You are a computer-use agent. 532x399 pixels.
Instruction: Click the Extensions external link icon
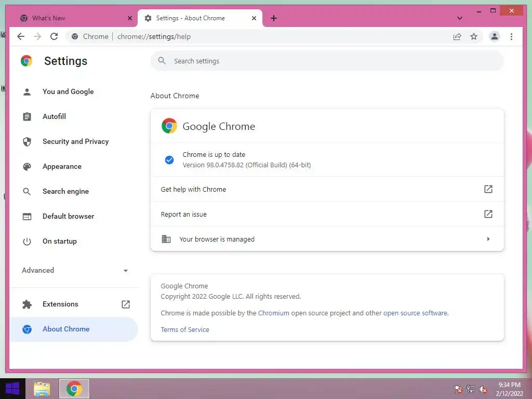tap(126, 304)
